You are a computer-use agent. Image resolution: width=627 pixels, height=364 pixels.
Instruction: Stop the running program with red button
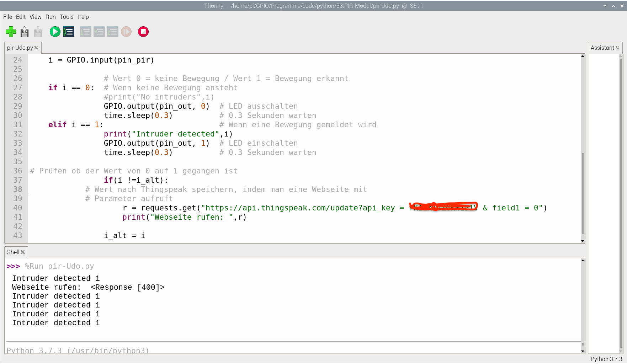click(x=143, y=32)
